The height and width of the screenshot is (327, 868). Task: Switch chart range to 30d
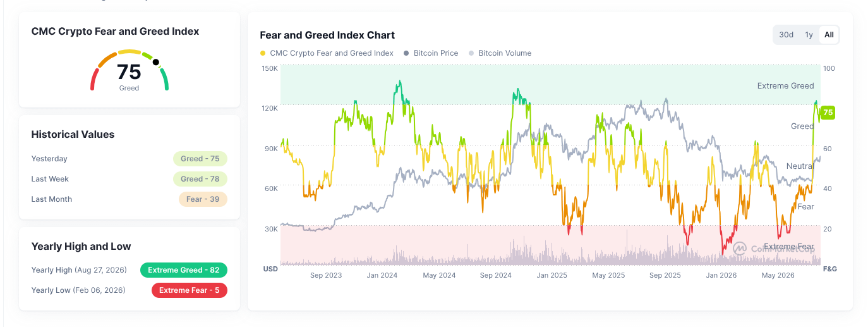click(786, 35)
